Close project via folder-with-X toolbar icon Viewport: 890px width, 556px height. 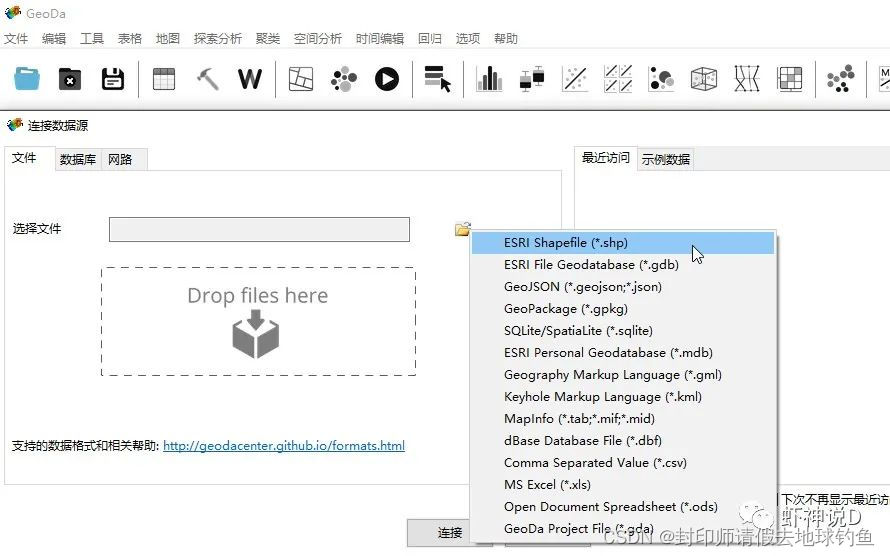pyautogui.click(x=70, y=79)
